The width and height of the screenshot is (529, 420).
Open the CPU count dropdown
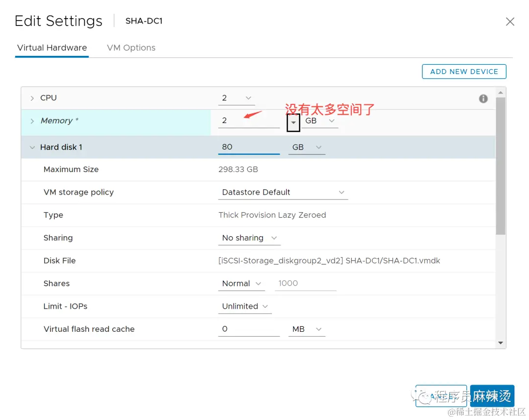click(236, 98)
